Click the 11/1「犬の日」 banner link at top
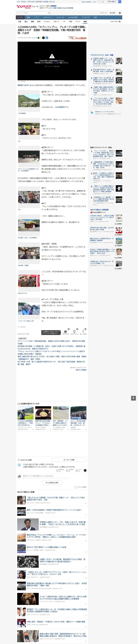 36,2
